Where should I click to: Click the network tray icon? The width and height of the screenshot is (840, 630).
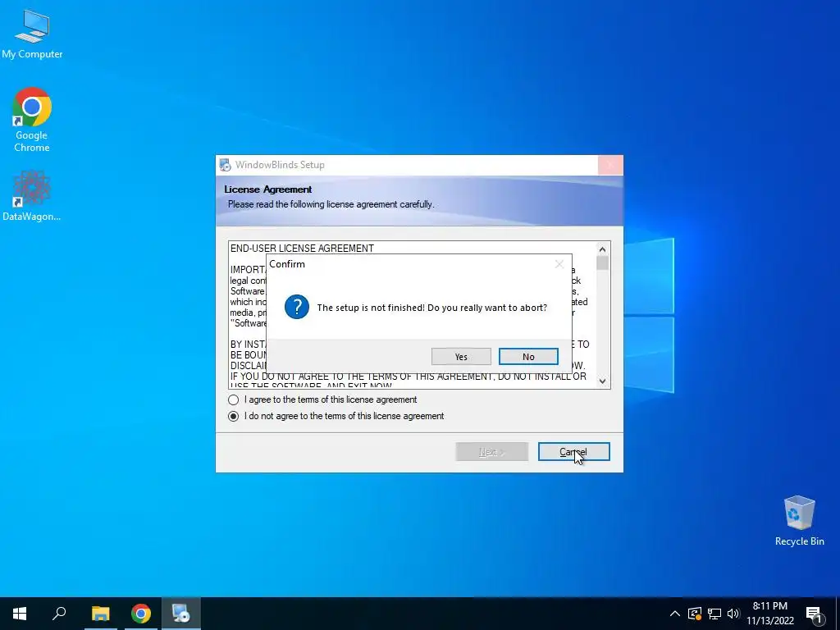(714, 614)
